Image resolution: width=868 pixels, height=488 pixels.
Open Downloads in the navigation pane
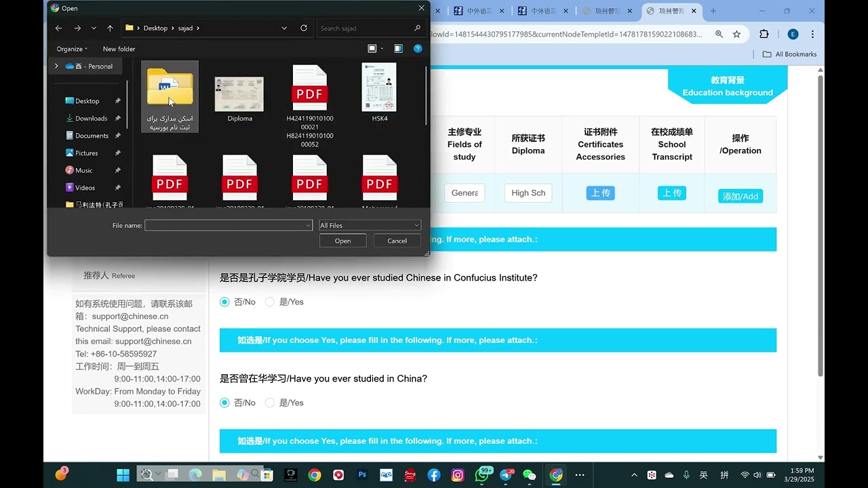click(91, 119)
